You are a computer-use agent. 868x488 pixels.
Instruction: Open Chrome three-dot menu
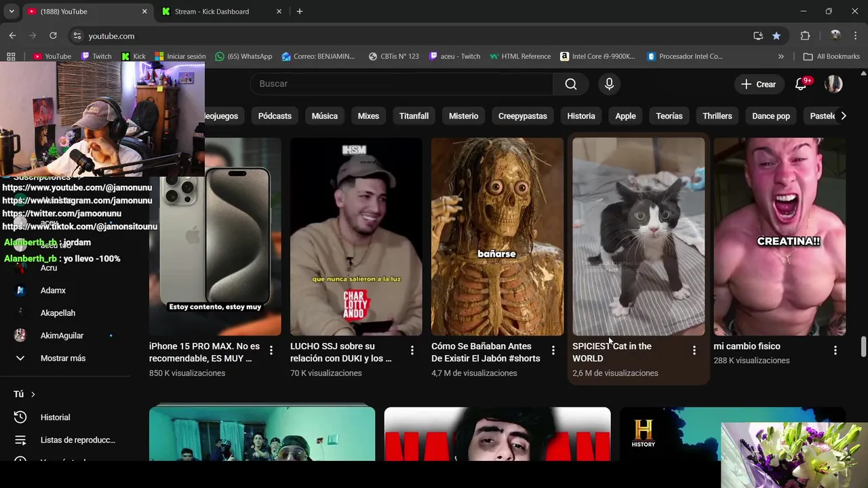(x=855, y=36)
